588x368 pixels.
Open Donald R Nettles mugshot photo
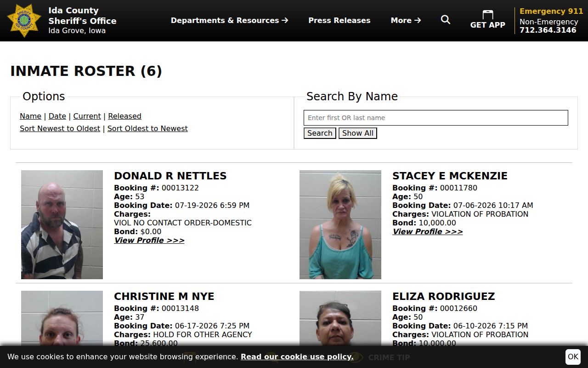[62, 224]
